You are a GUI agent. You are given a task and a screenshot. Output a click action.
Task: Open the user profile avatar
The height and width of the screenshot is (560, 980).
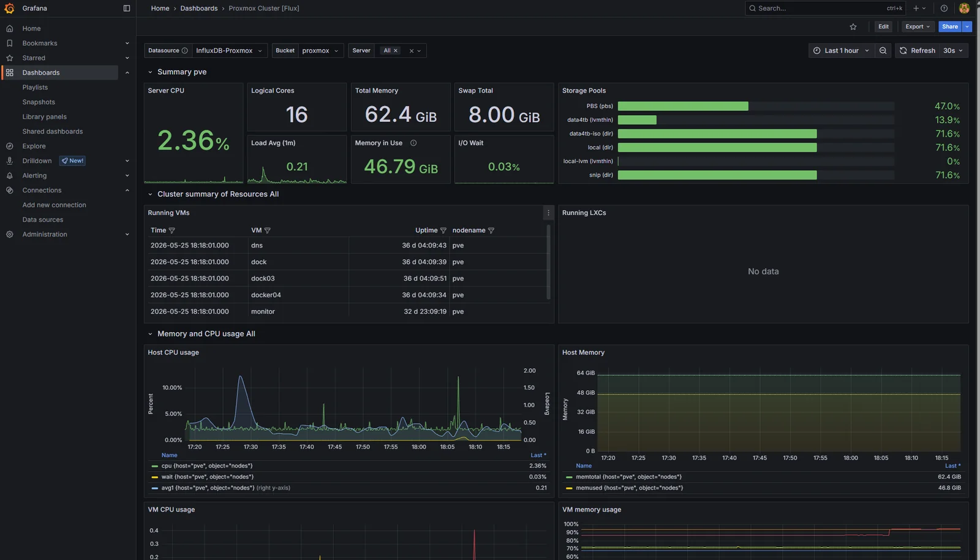964,9
